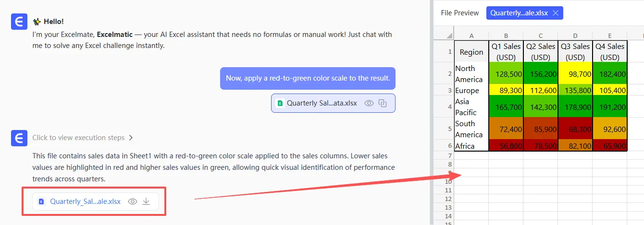Preview the output Quarterly_Sal...ale.xlsx with eye icon
The width and height of the screenshot is (644, 225).
133,201
